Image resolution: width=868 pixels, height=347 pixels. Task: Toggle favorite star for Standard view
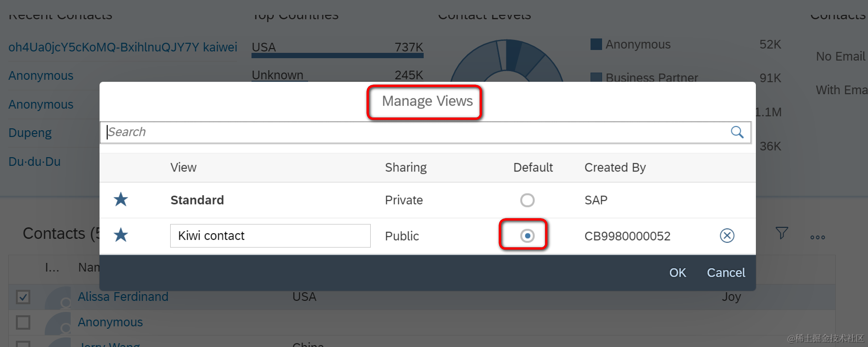pos(121,199)
